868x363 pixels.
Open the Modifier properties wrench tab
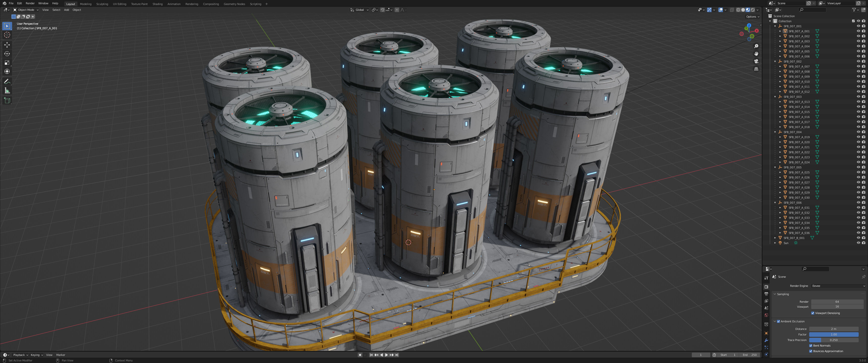click(x=766, y=341)
